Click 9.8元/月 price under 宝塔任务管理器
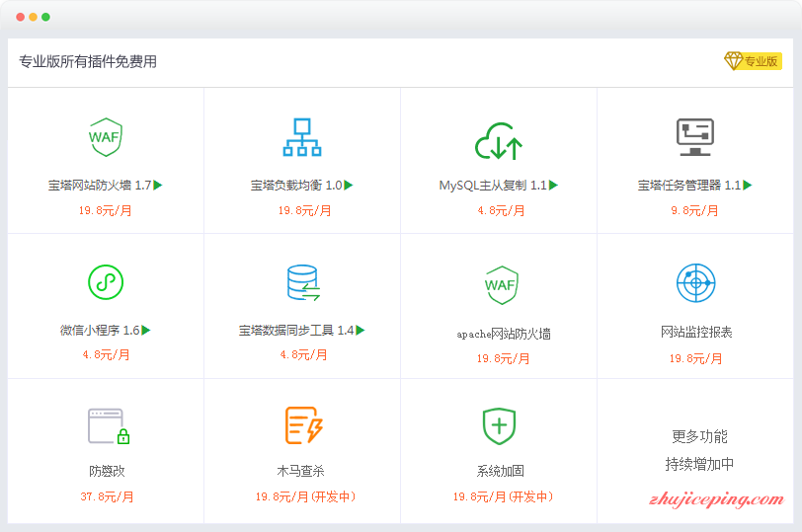This screenshot has width=802, height=532. pos(694,210)
